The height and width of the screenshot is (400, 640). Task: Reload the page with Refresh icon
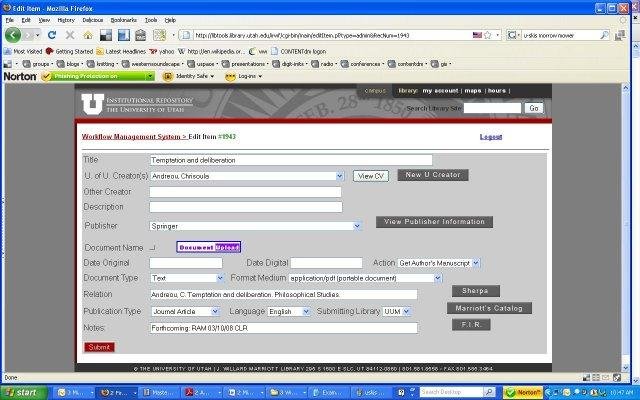[52, 35]
